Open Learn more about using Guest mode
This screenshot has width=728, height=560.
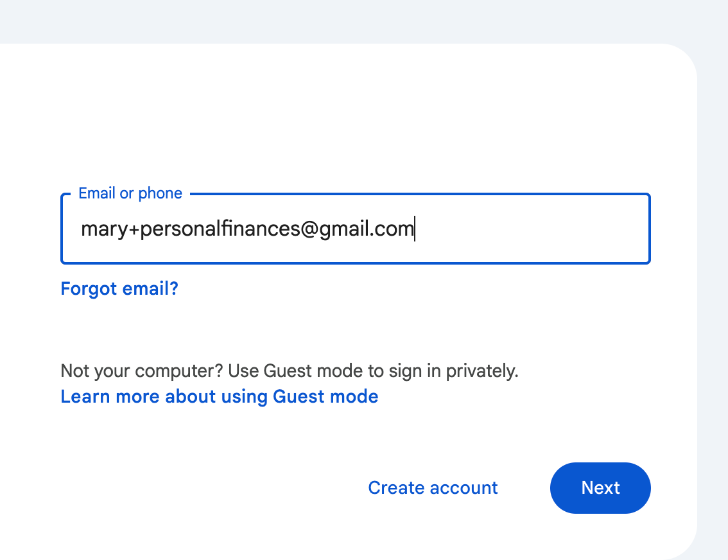click(x=220, y=397)
